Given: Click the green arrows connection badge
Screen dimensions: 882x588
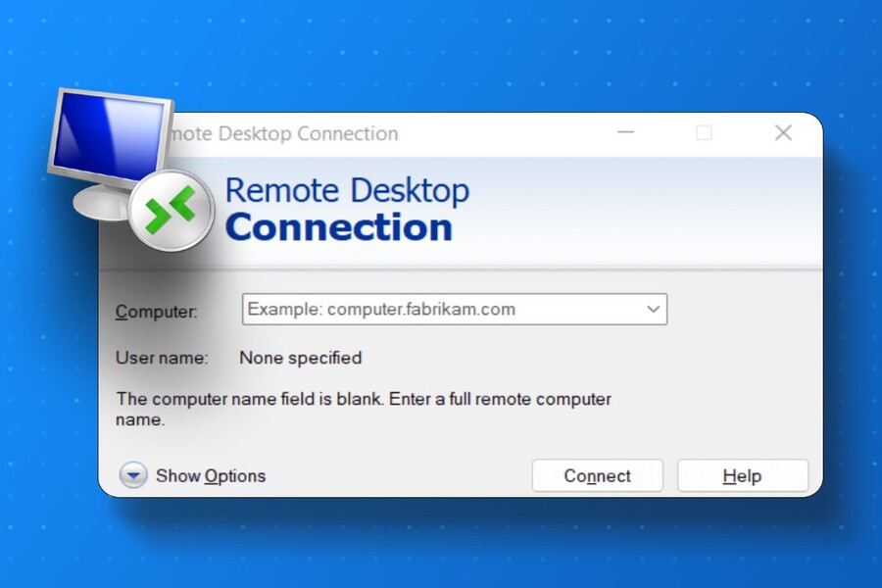Looking at the screenshot, I should tap(171, 210).
